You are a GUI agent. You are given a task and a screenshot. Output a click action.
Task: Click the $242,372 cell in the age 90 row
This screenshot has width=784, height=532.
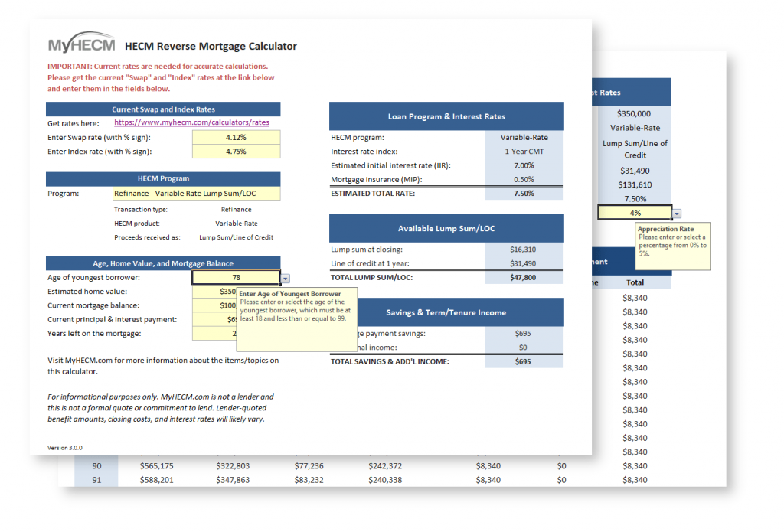pyautogui.click(x=385, y=466)
